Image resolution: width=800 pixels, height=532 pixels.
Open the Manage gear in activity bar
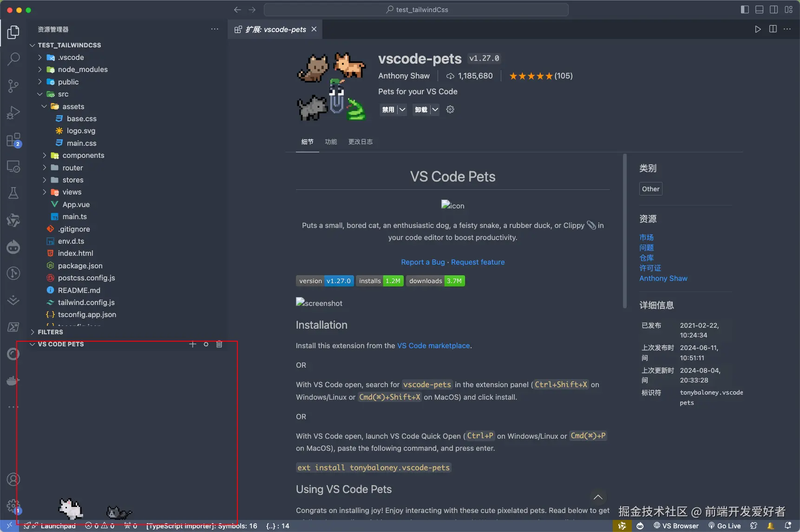tap(13, 506)
